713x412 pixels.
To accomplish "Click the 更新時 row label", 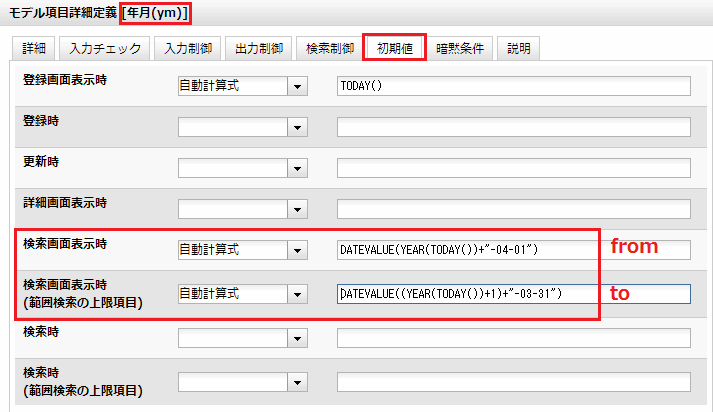I will tap(41, 162).
